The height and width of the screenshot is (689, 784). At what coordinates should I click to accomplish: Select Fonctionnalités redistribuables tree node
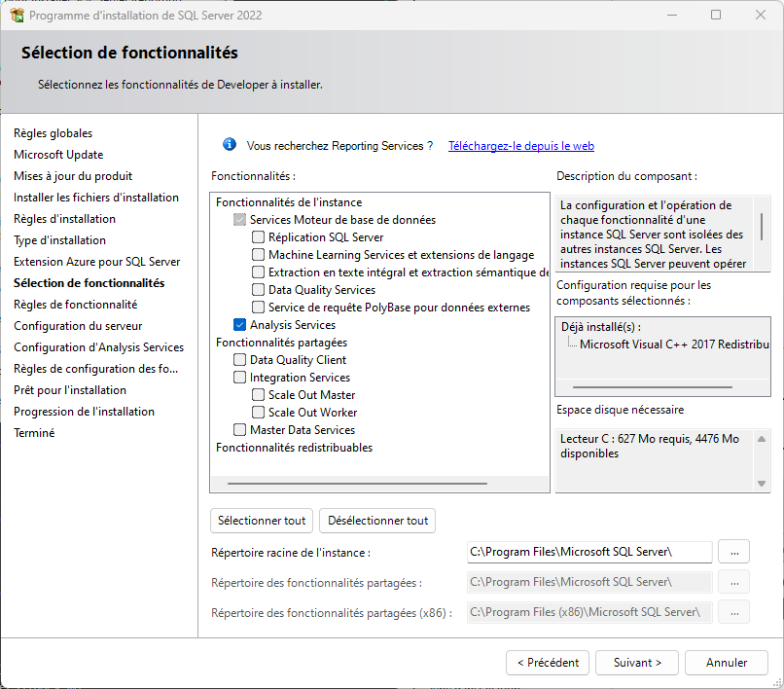click(294, 448)
